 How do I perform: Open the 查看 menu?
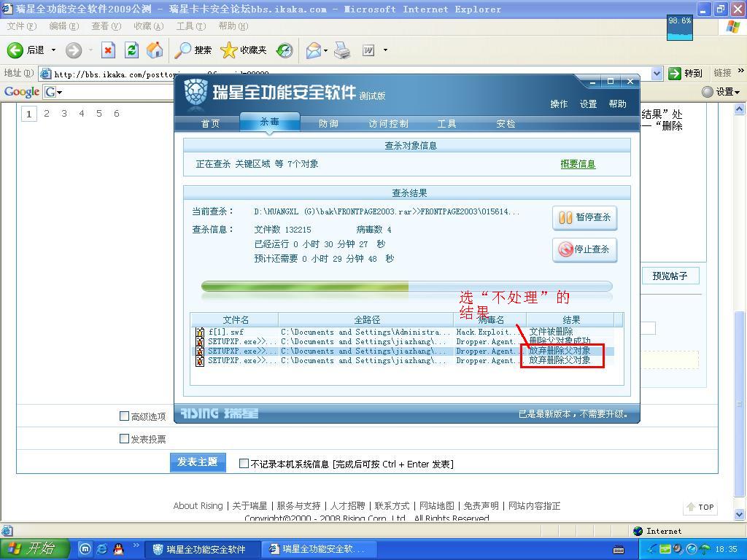[107, 26]
